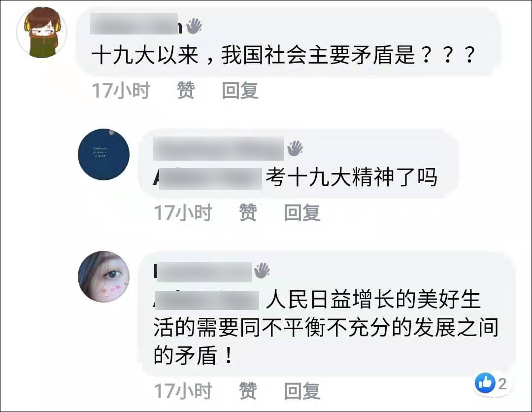Image resolution: width=532 pixels, height=412 pixels.
Task: Open the dark blue circular avatar
Action: click(x=104, y=155)
